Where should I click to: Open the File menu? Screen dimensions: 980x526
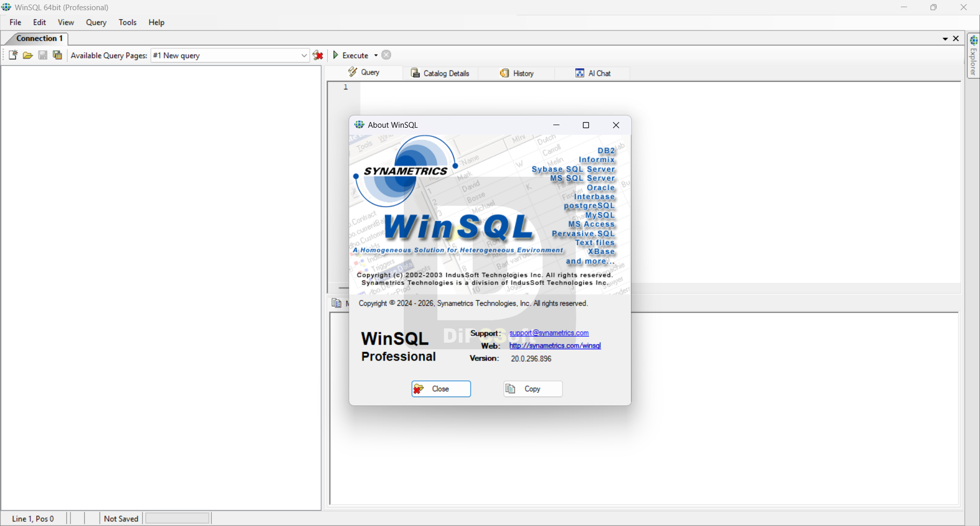point(15,22)
